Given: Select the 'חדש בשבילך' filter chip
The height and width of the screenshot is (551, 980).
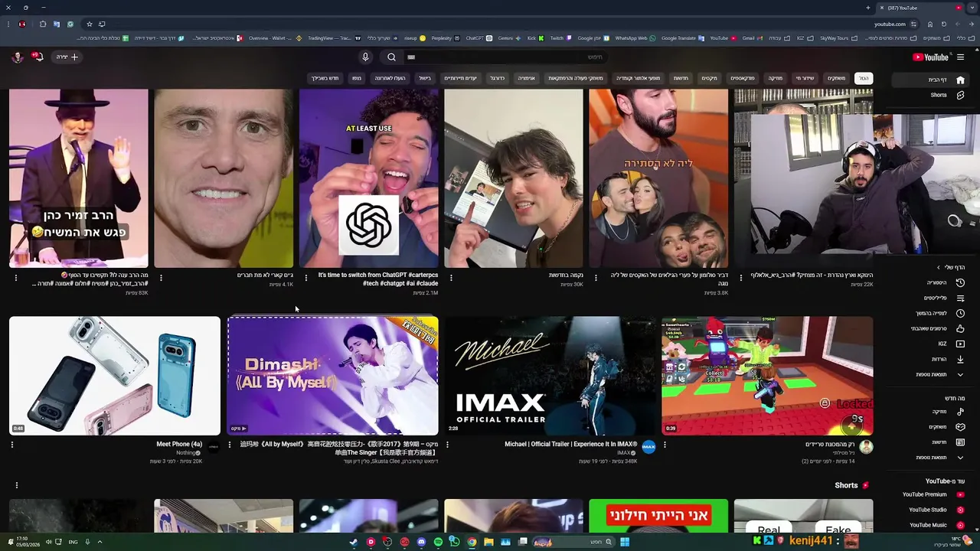Looking at the screenshot, I should 325,78.
